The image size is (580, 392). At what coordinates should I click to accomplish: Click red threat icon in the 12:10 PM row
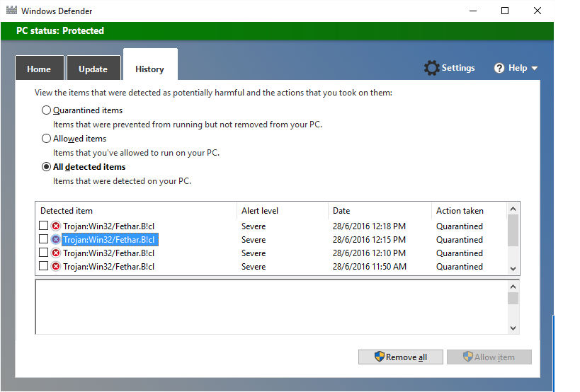pyautogui.click(x=56, y=253)
